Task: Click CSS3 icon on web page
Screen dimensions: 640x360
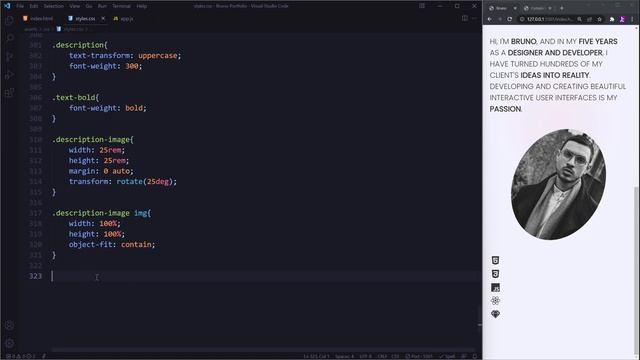Action: point(496,274)
